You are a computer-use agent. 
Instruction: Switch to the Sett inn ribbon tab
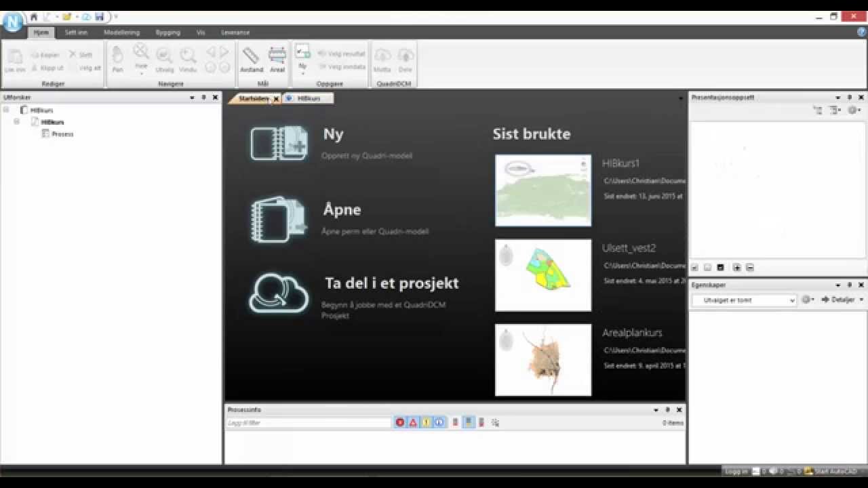coord(76,32)
